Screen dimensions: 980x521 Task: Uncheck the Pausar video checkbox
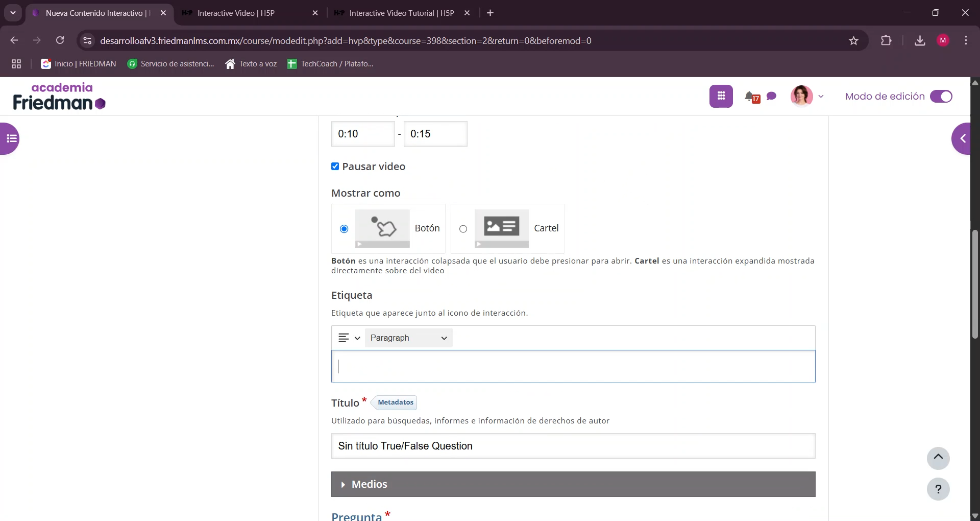pos(335,167)
